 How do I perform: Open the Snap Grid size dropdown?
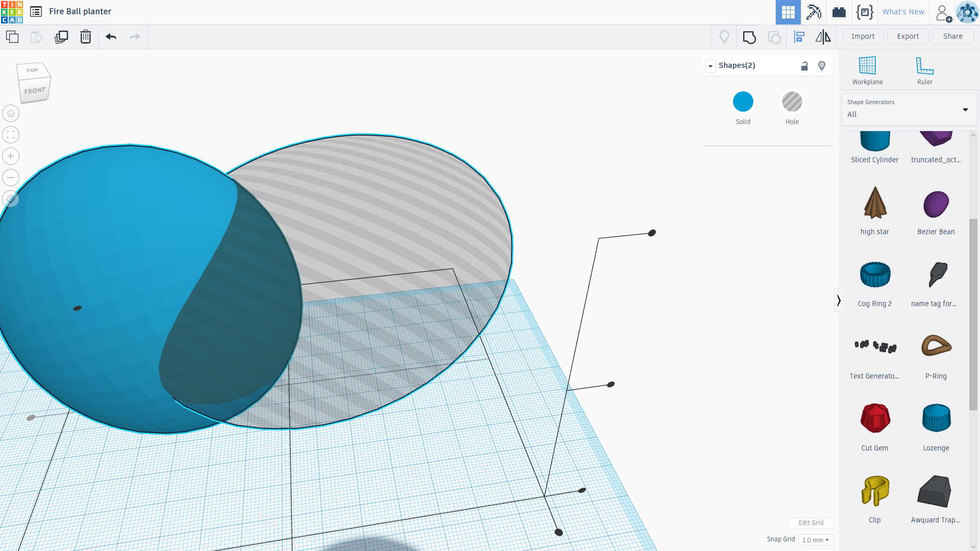tap(816, 540)
